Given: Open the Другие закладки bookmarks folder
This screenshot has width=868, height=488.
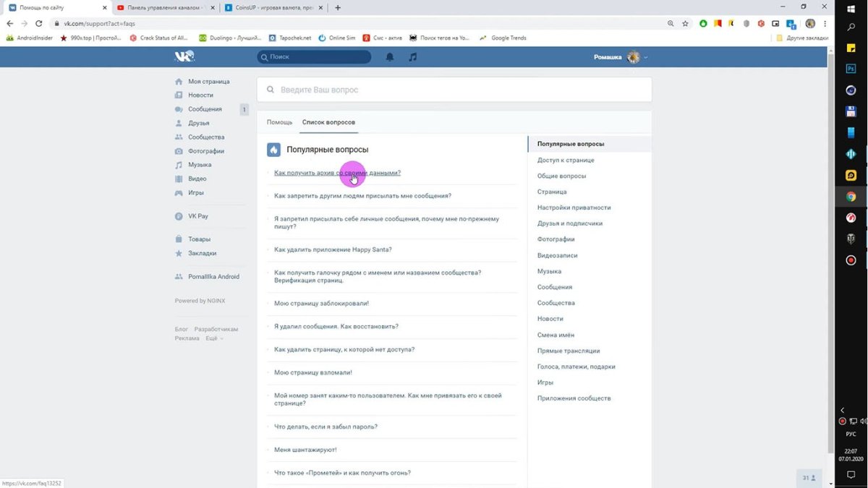Looking at the screenshot, I should 799,38.
